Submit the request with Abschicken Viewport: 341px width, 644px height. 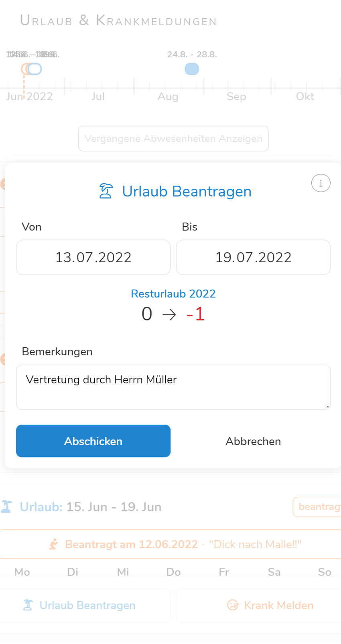pos(93,441)
